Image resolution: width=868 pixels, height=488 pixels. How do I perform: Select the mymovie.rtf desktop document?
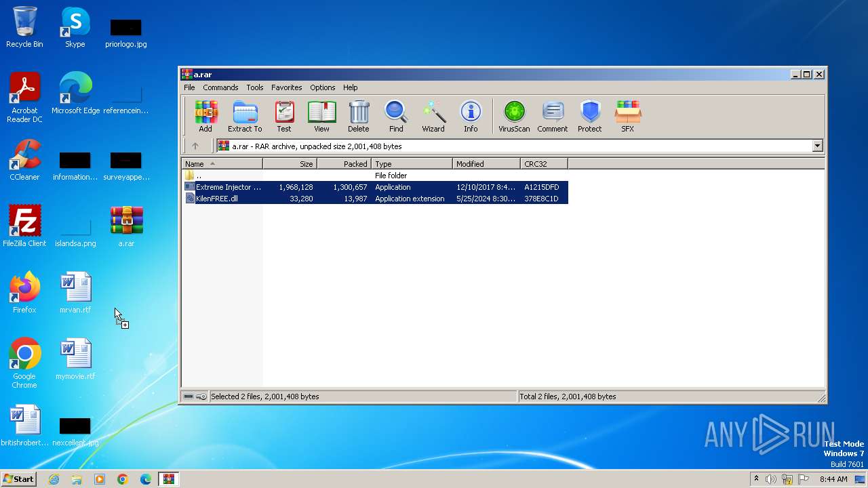pos(75,359)
